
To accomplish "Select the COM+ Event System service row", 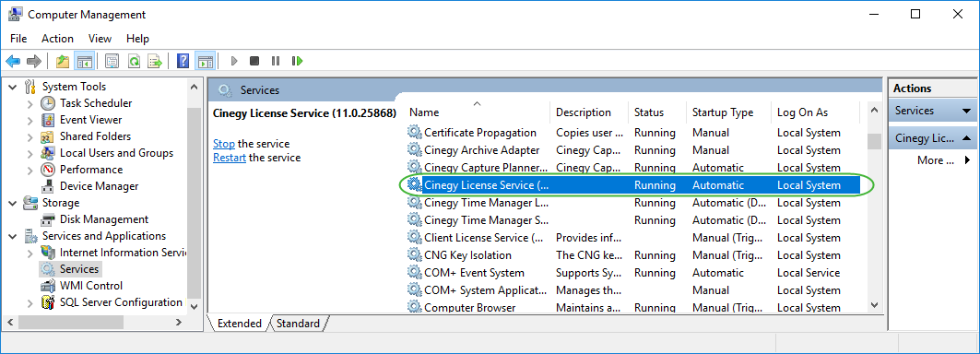I will coord(632,273).
